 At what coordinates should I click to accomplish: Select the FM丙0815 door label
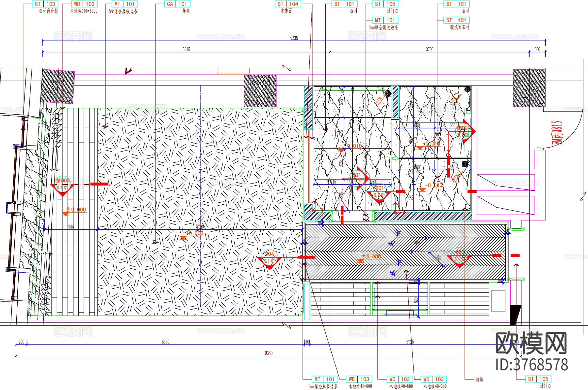click(x=557, y=133)
